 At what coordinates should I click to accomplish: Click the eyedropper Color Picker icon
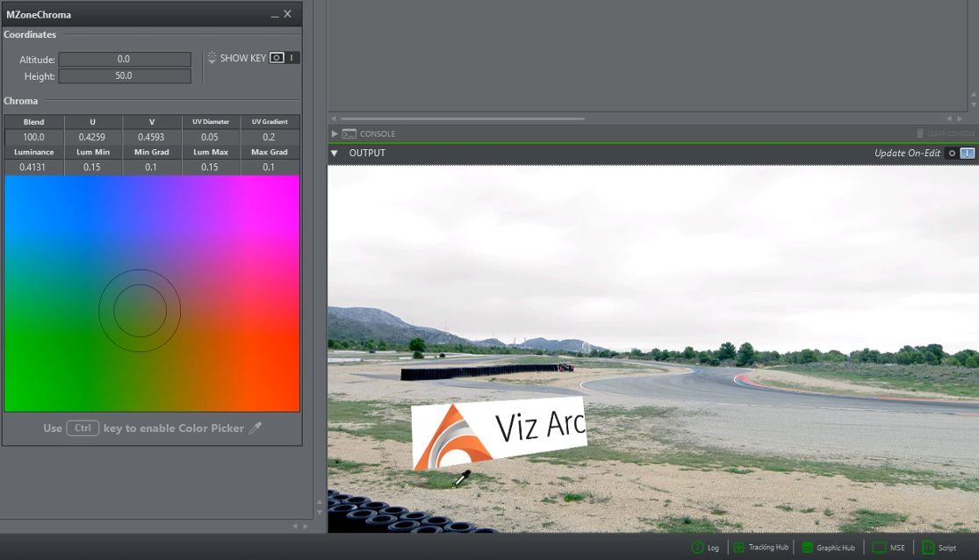click(256, 428)
